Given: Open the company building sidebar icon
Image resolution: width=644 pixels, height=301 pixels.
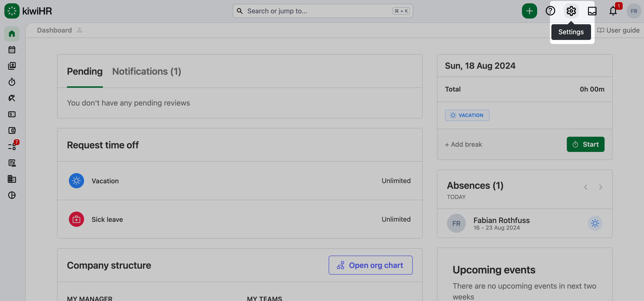Looking at the screenshot, I should tap(12, 179).
